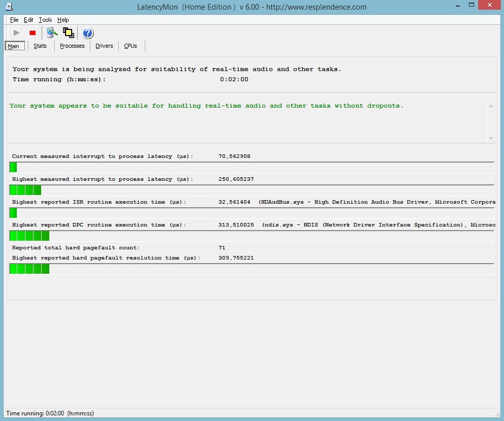Click the green Start monitoring play icon
The width and height of the screenshot is (504, 421).
coord(16,33)
